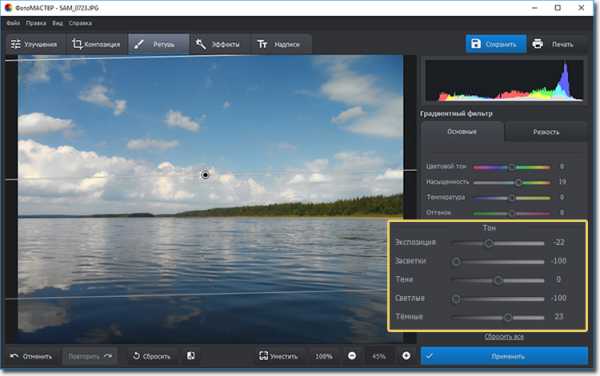
Task: Zoom in with the plus icon
Action: coord(406,356)
